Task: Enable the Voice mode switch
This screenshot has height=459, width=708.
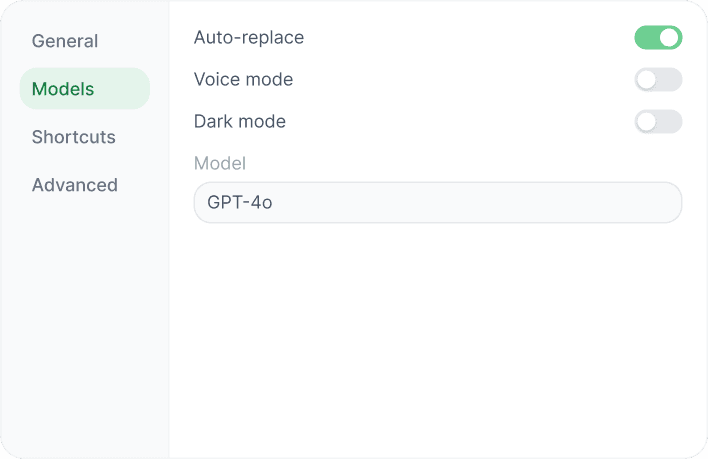Action: [658, 80]
